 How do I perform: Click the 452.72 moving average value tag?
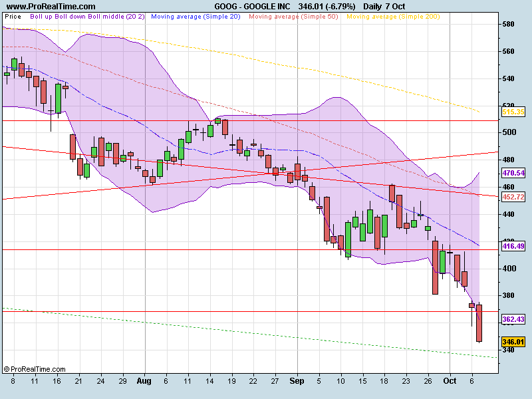[513, 197]
